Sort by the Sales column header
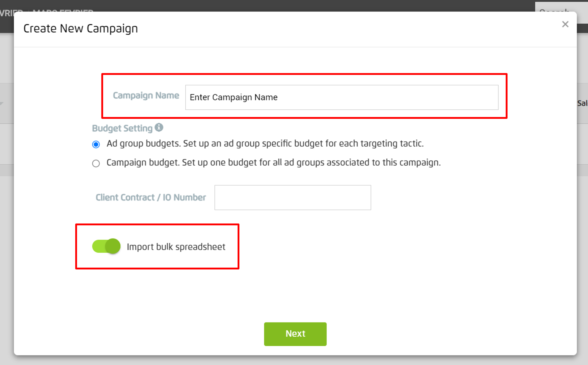588x365 pixels. 584,103
